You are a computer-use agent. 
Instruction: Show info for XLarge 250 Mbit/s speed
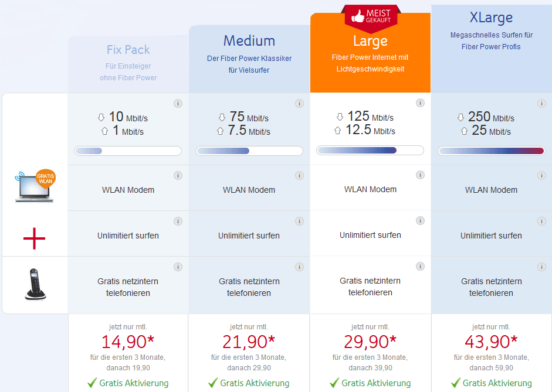(541, 104)
